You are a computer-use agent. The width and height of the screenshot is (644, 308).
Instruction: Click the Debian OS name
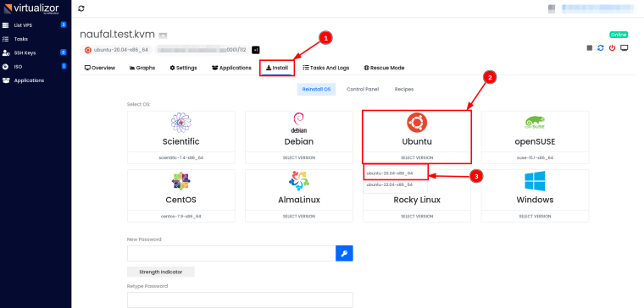298,141
